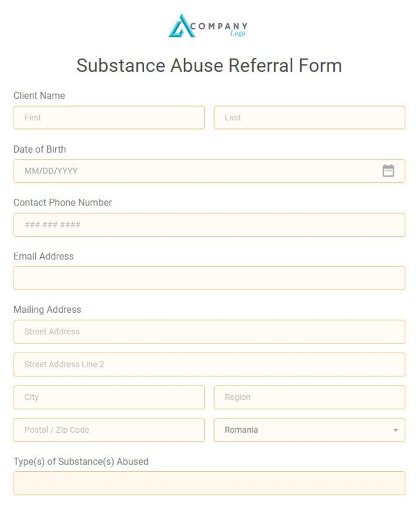Focus the City input field
The image size is (420, 511).
click(109, 397)
